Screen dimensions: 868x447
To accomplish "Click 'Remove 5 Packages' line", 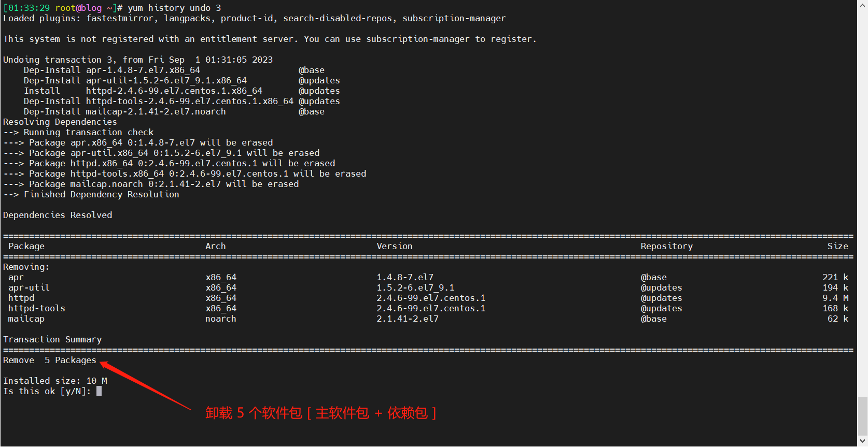I will tap(50, 360).
